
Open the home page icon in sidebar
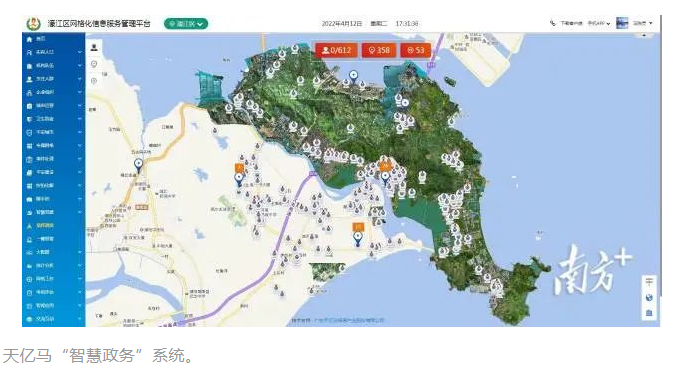[x=29, y=39]
